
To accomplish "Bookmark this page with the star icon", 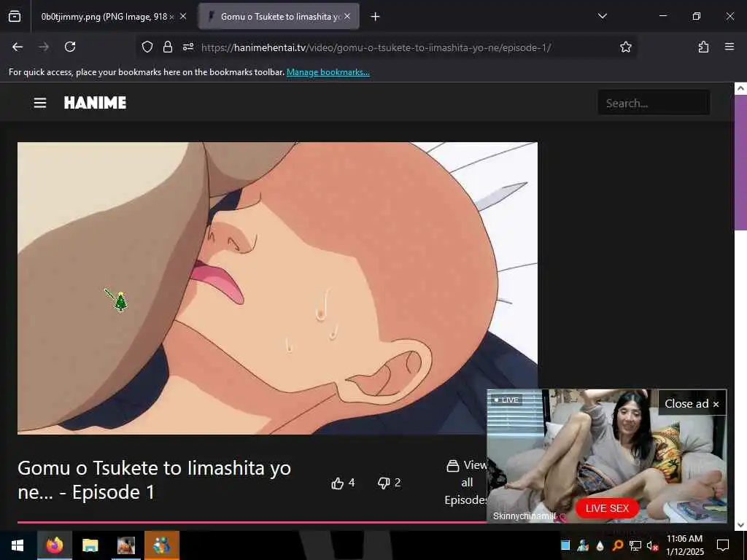I will coord(625,47).
